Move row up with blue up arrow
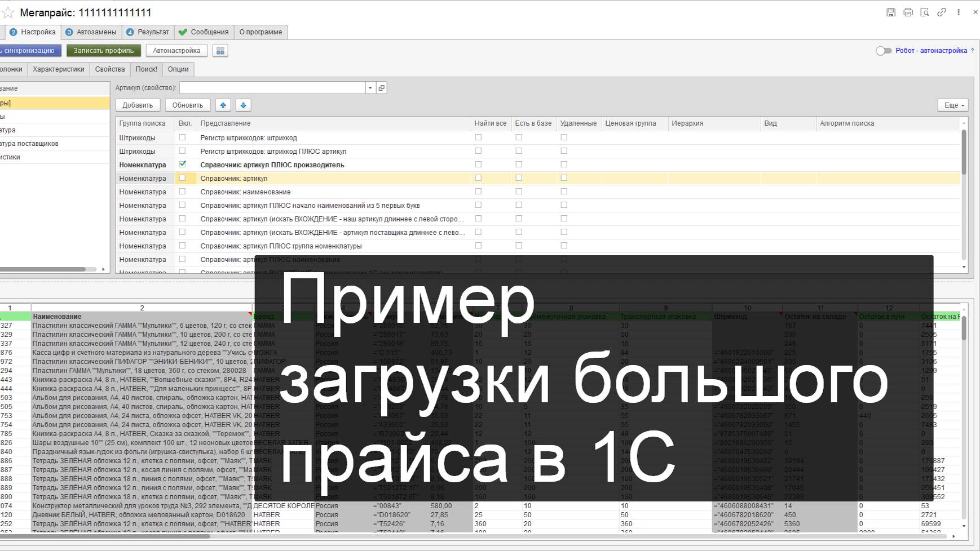Screen dimensions: 980x551 tap(223, 105)
